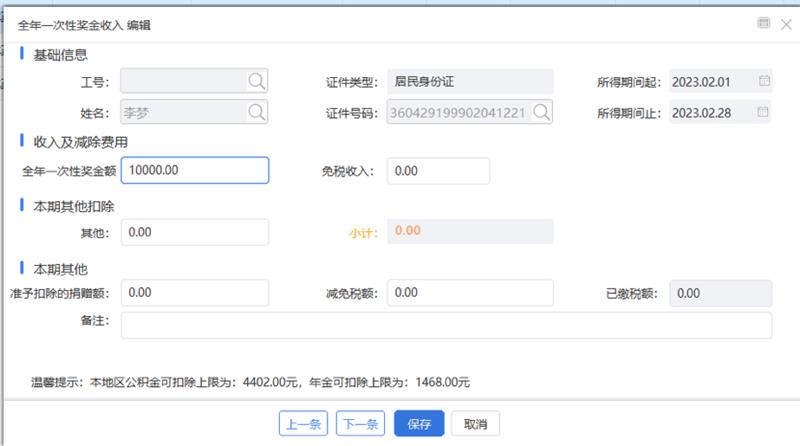Click the 保存 button
Image resolution: width=800 pixels, height=446 pixels.
419,424
